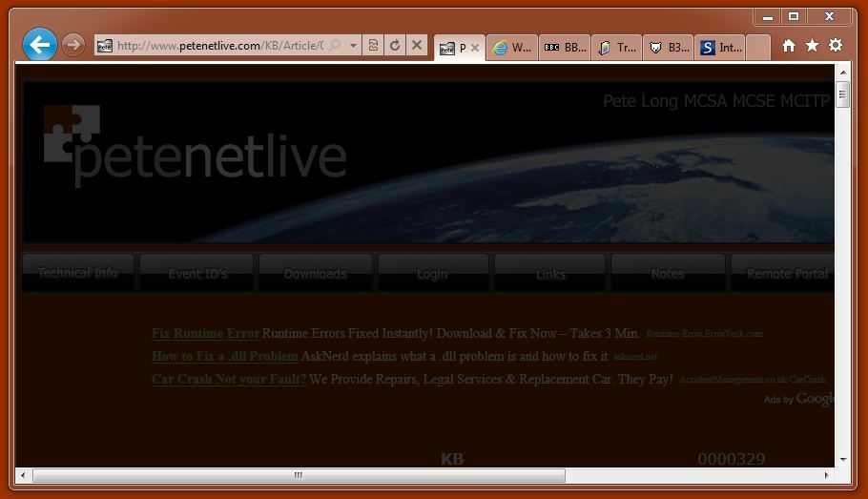Switch to the B3... tab
Image resolution: width=868 pixels, height=499 pixels.
click(669, 48)
